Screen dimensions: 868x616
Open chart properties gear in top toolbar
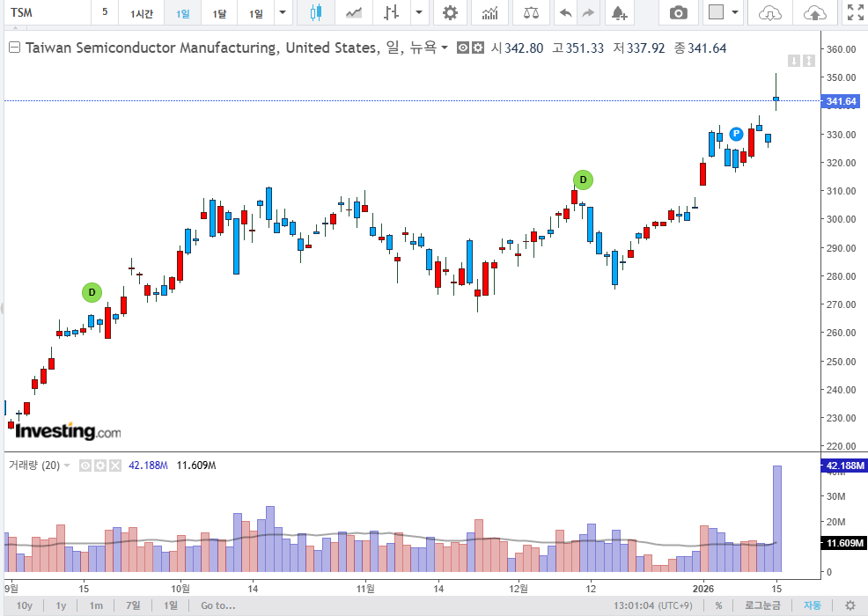[x=450, y=13]
